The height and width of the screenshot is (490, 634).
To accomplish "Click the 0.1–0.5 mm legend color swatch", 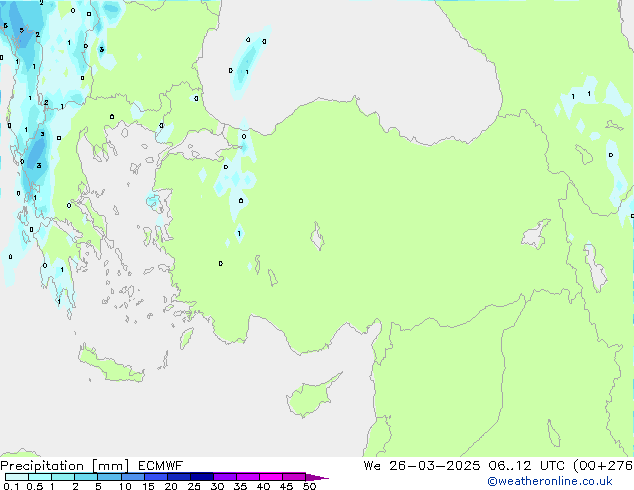I will 17,477.
